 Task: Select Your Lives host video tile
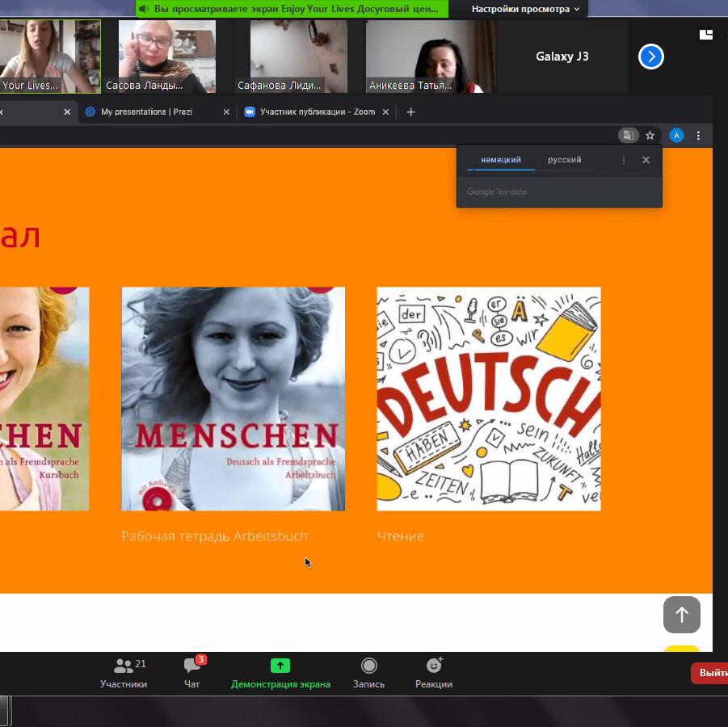(50, 57)
